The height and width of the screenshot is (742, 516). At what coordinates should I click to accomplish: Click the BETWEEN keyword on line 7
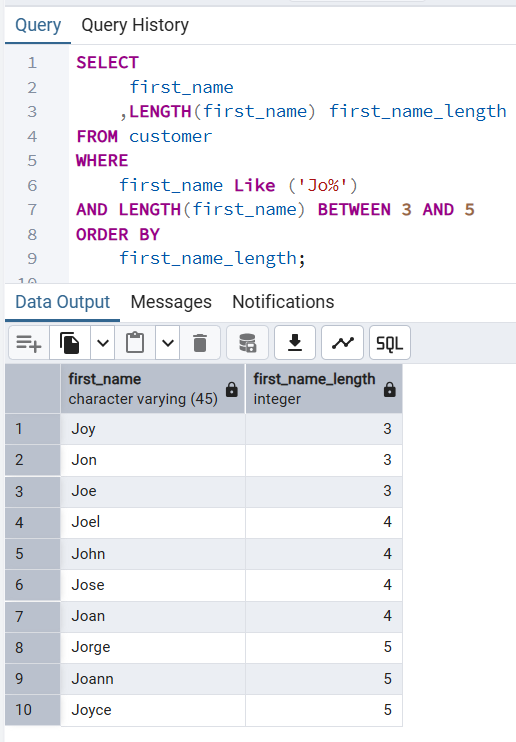(x=354, y=210)
